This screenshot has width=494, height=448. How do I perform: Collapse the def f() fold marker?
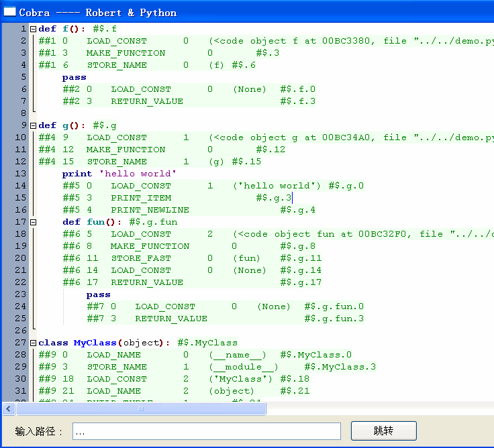pos(33,29)
